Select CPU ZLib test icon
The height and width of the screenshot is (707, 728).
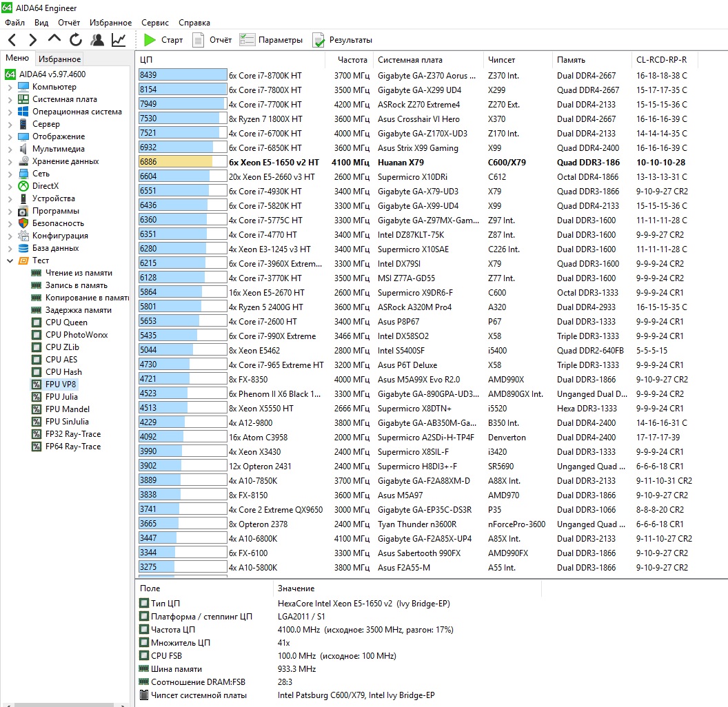[37, 347]
